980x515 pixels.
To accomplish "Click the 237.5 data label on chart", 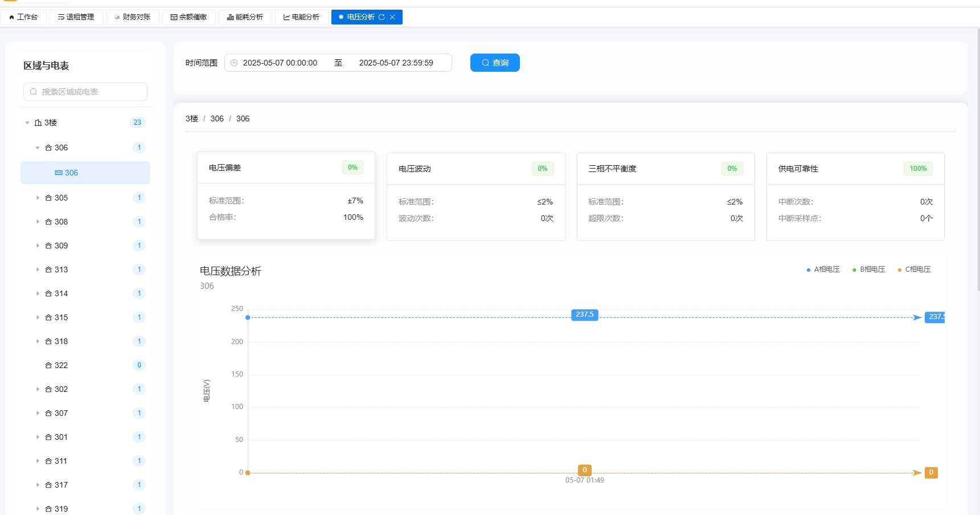I will pos(585,314).
